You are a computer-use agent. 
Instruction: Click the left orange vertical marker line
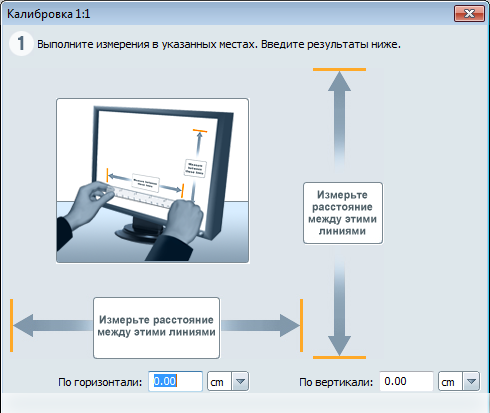click(x=12, y=325)
